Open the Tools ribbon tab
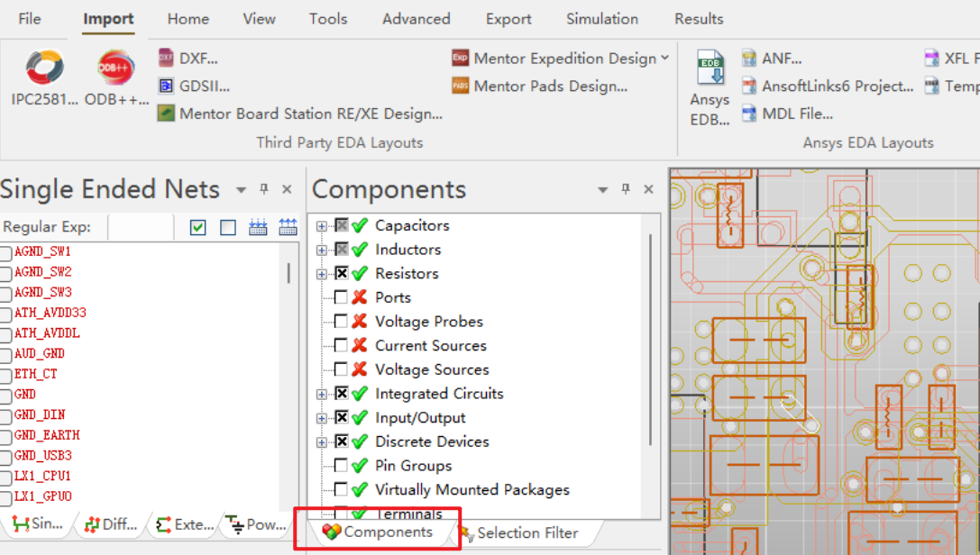The image size is (980, 555). coord(328,19)
